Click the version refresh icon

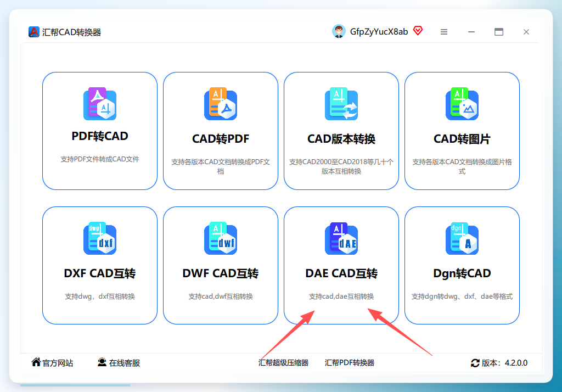[x=475, y=363]
